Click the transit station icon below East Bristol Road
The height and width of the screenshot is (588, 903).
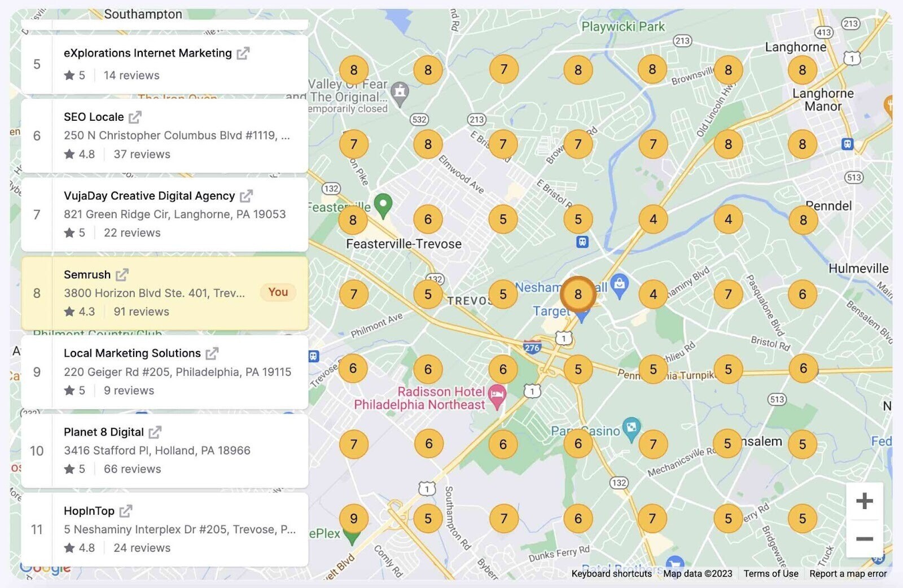(x=582, y=242)
